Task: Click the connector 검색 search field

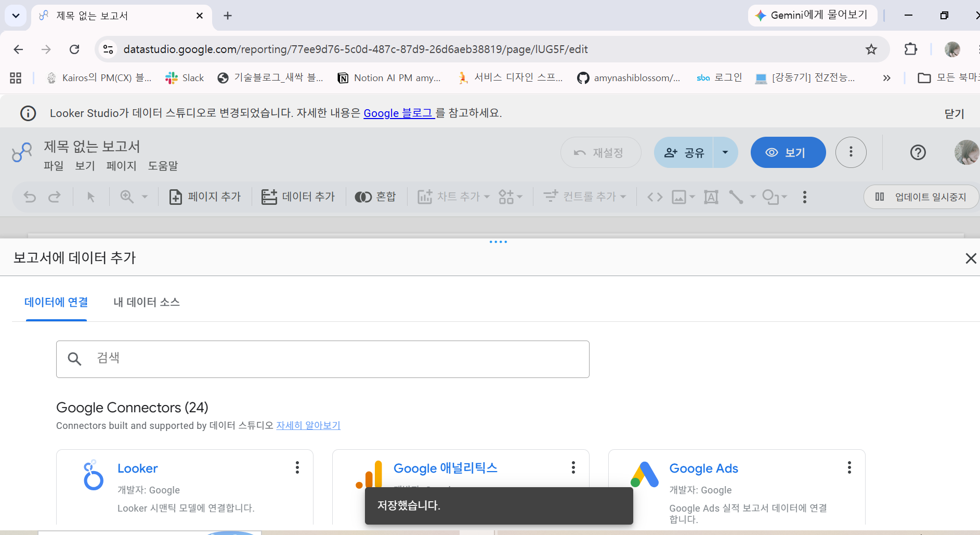Action: coord(323,359)
